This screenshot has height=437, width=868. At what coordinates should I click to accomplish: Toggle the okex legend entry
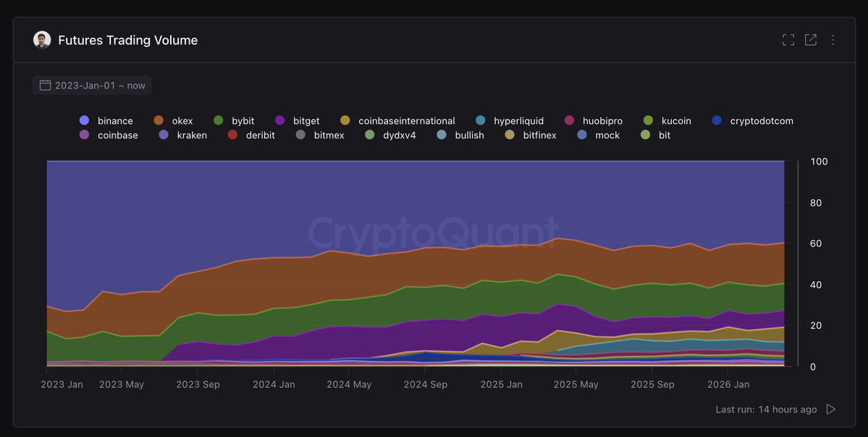pyautogui.click(x=173, y=121)
